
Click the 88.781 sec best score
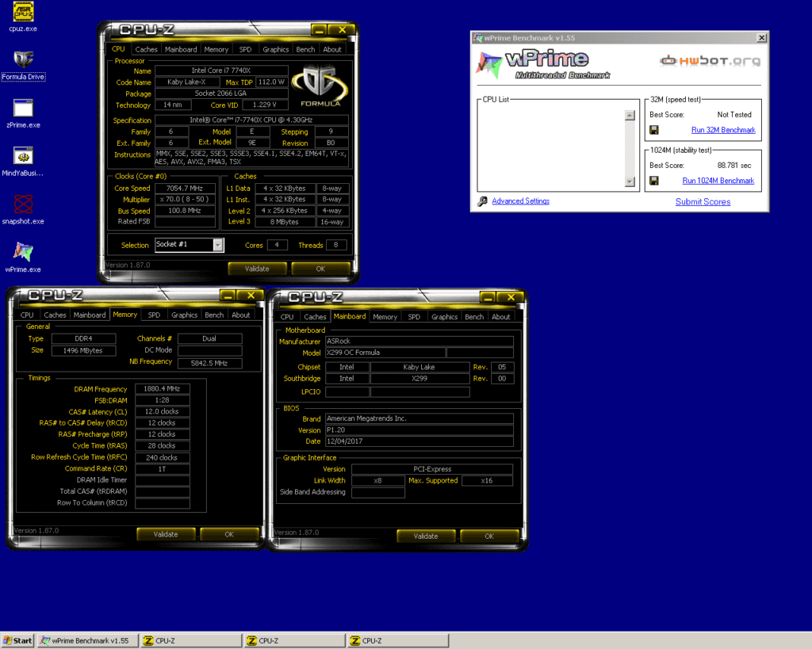click(733, 166)
